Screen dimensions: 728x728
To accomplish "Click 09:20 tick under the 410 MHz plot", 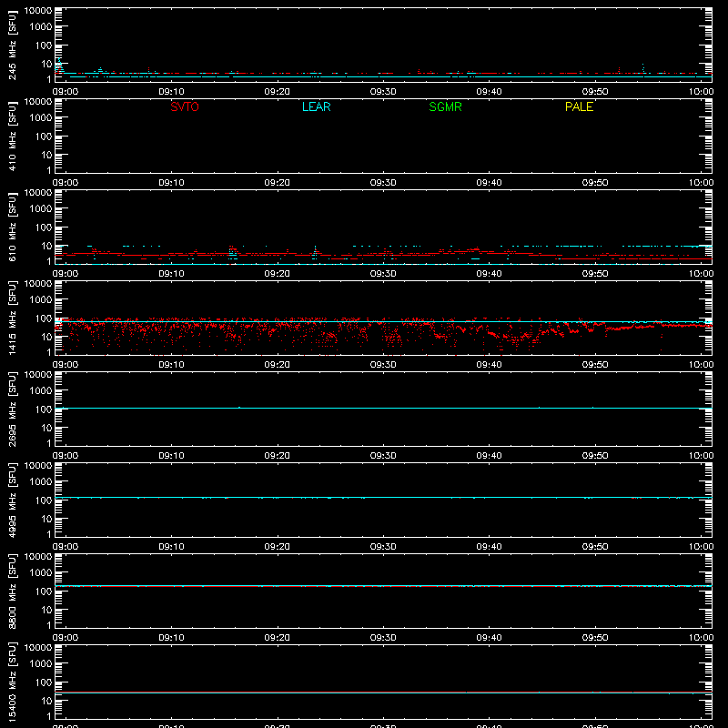I will point(278,183).
